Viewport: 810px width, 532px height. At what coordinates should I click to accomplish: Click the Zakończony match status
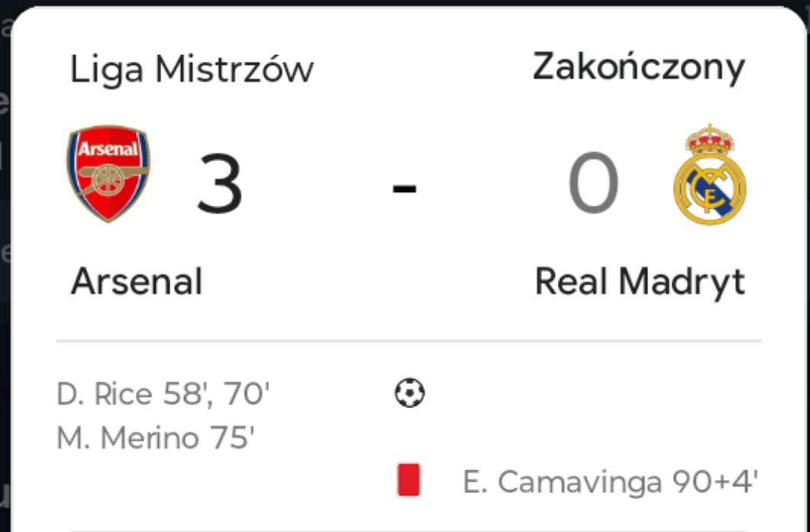point(638,67)
